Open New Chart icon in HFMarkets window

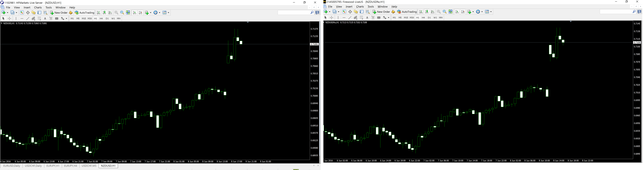coord(4,12)
